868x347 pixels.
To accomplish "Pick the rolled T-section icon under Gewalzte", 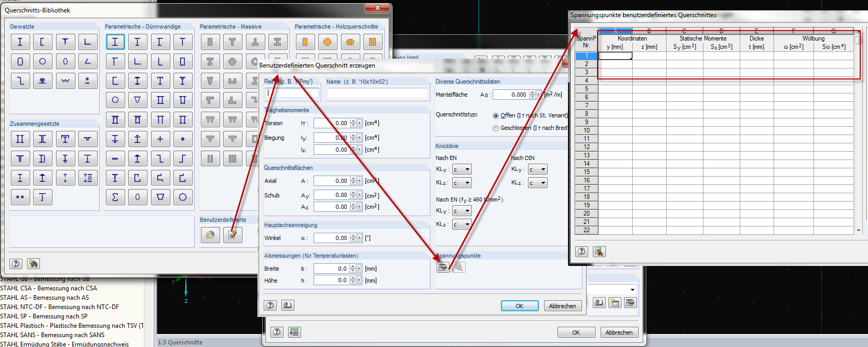I will [65, 42].
